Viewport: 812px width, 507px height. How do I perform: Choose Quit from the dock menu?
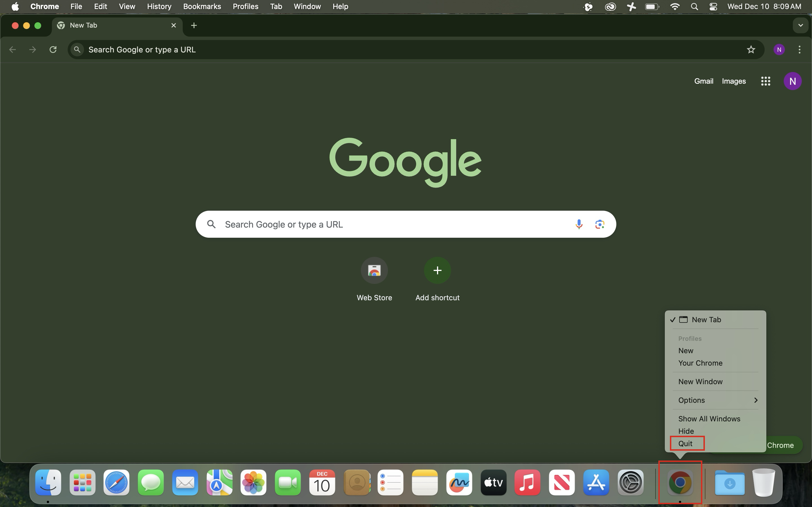click(x=685, y=443)
